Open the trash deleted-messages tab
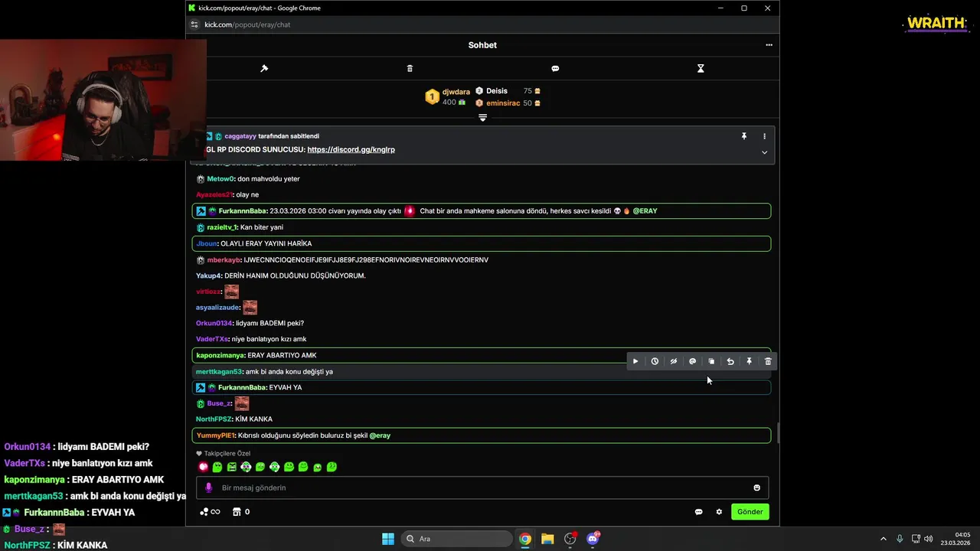 [410, 69]
